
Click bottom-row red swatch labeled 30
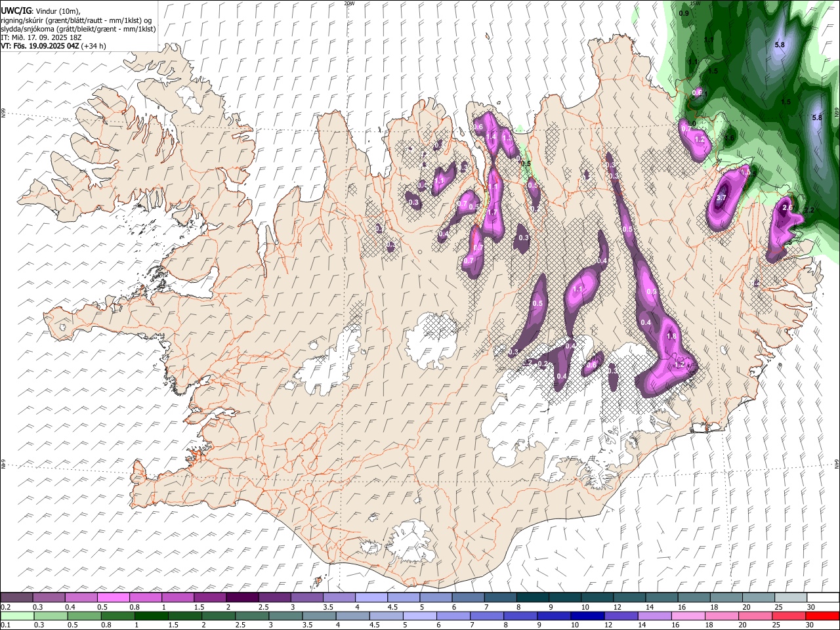pos(823,616)
